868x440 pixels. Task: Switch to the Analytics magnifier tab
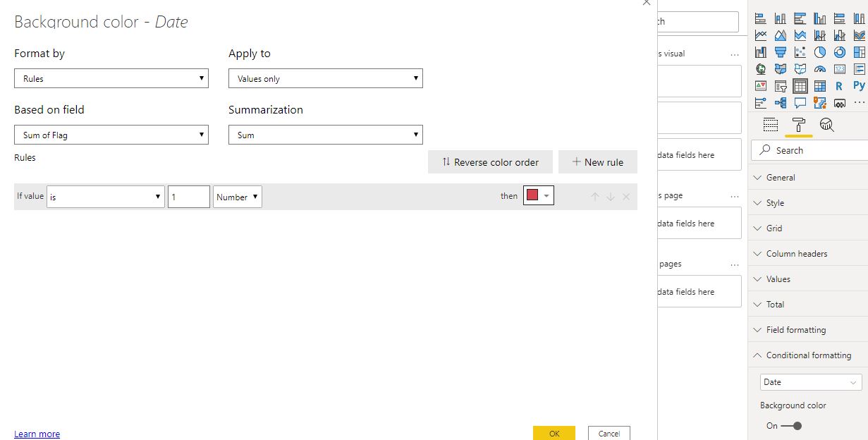[x=826, y=125]
